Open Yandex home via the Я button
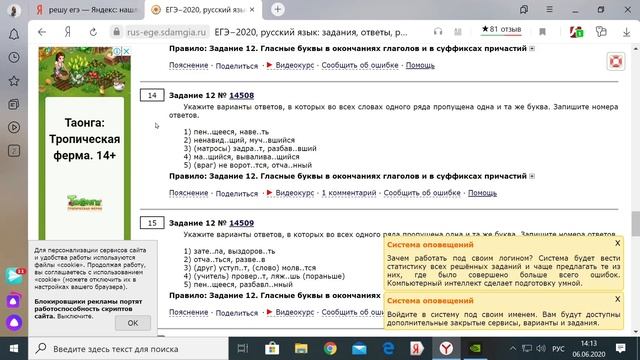The width and height of the screenshot is (640, 360). tap(68, 32)
